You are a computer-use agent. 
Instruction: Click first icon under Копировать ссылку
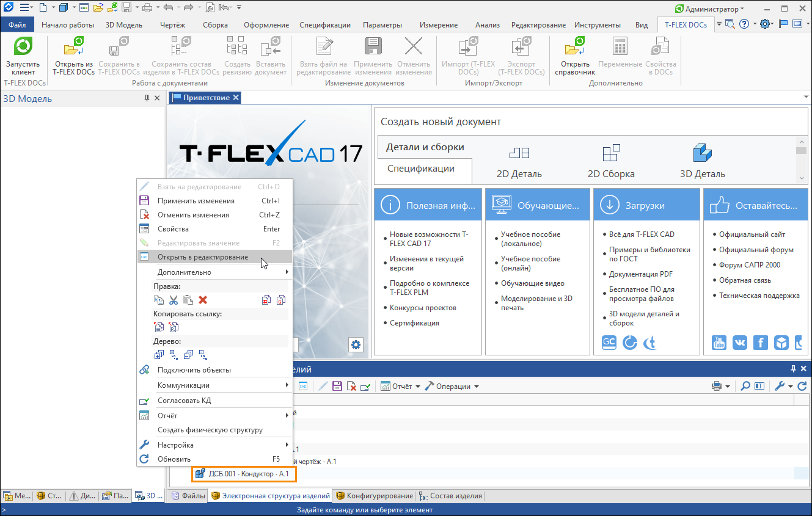[x=159, y=327]
